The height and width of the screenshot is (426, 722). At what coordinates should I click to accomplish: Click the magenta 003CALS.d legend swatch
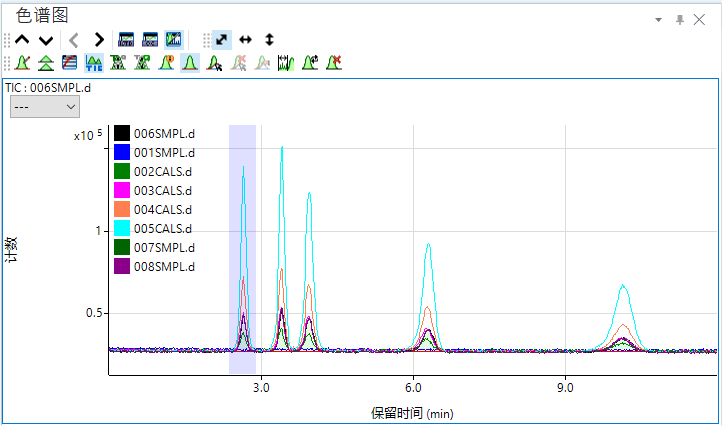pyautogui.click(x=122, y=190)
